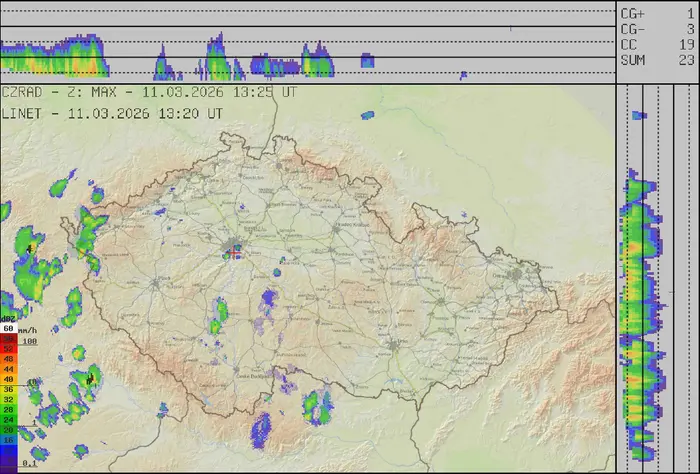Select the white 60 dBZ legend swatch

tap(8, 328)
